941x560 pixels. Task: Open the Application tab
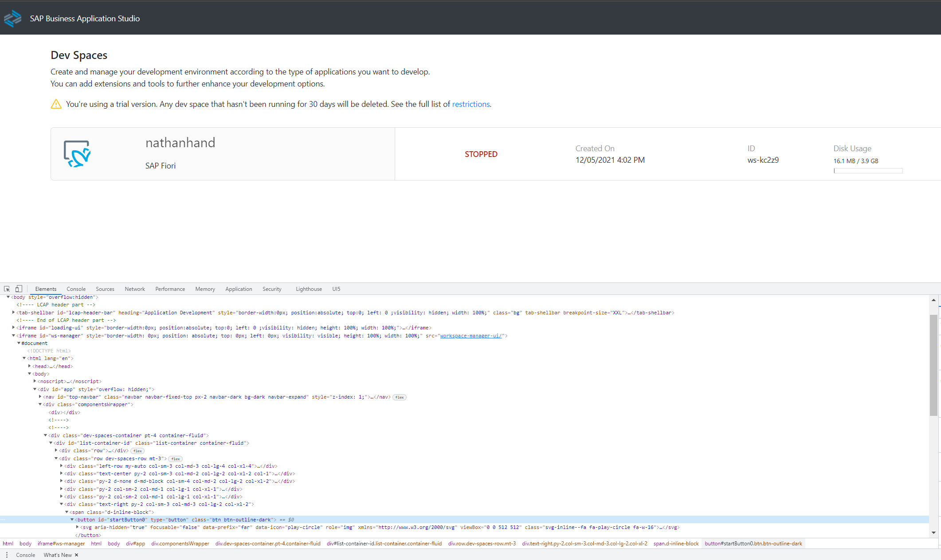(239, 289)
